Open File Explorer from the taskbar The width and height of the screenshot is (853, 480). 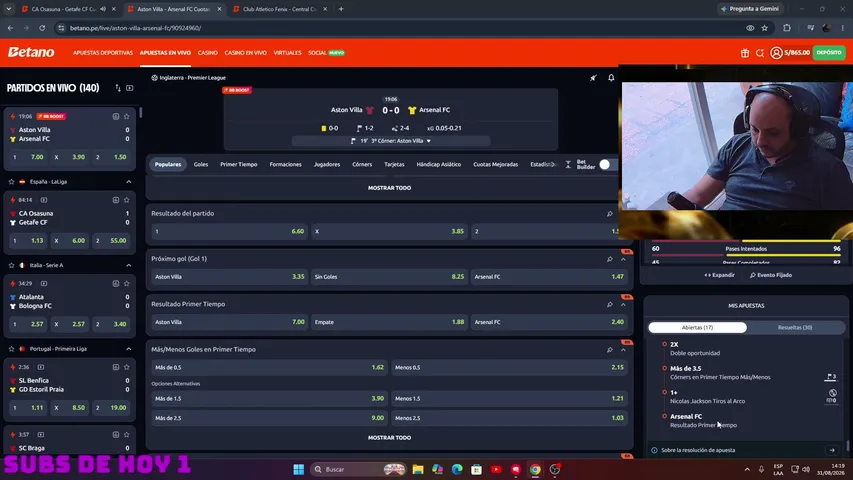coord(418,469)
